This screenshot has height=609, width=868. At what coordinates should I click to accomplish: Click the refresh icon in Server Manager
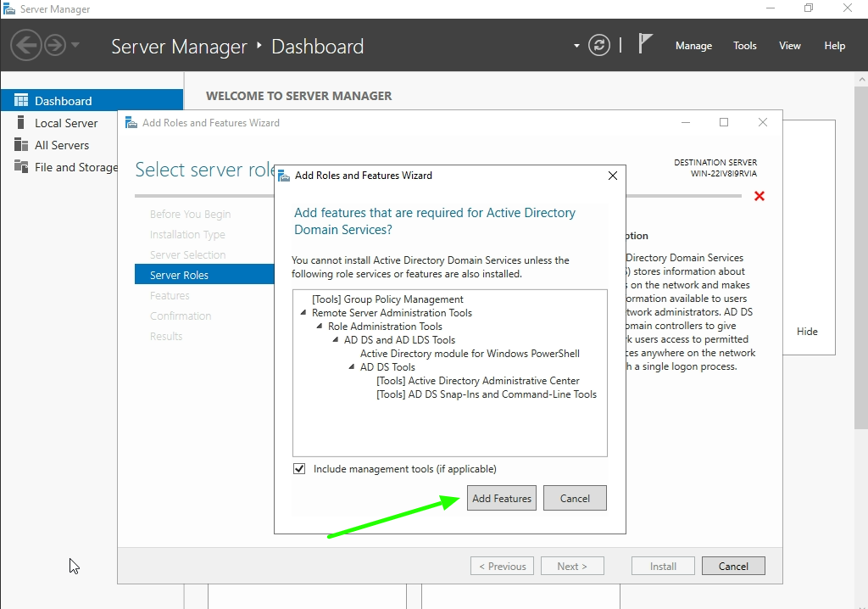pos(600,46)
